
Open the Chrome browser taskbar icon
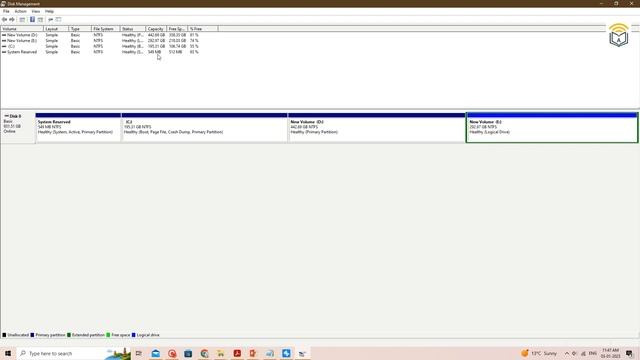coord(204,353)
